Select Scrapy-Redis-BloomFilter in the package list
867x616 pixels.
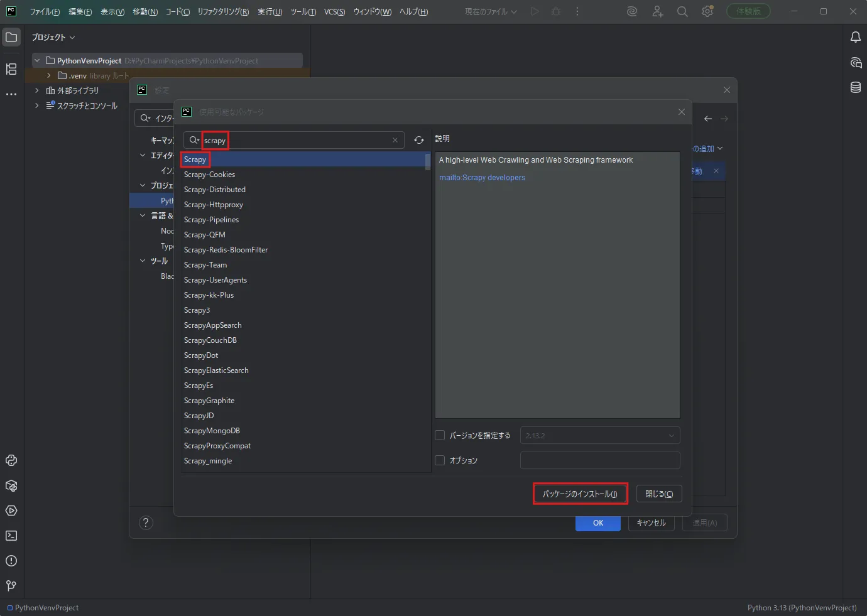point(226,250)
